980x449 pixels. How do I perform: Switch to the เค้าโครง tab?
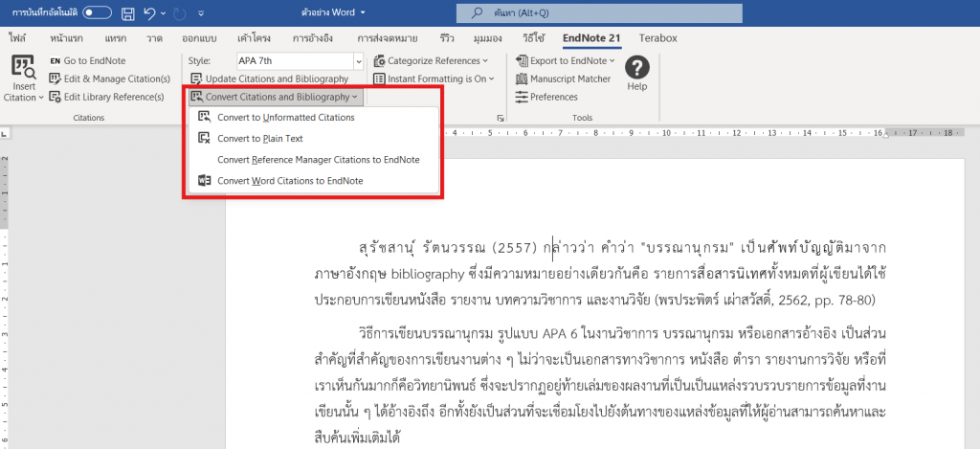pyautogui.click(x=254, y=38)
